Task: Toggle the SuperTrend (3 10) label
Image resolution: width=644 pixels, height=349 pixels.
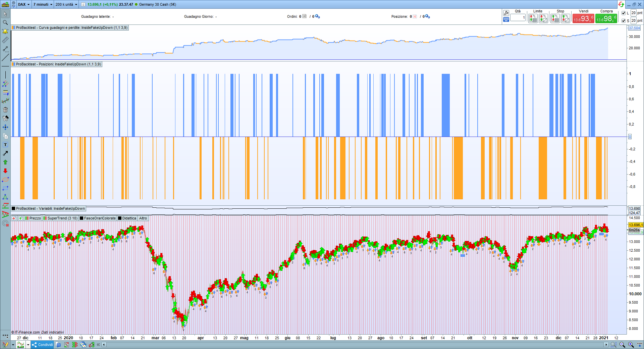Action: [x=60, y=218]
